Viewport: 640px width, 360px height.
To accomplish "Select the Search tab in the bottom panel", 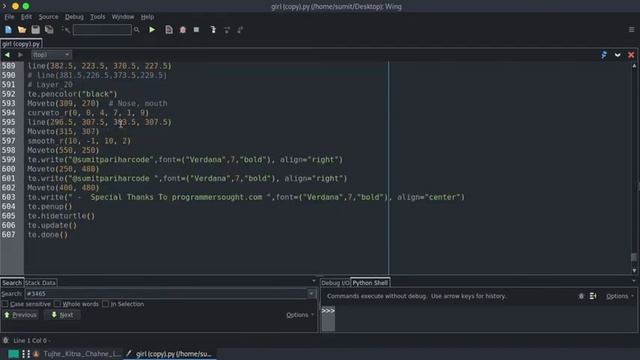I will 12,282.
